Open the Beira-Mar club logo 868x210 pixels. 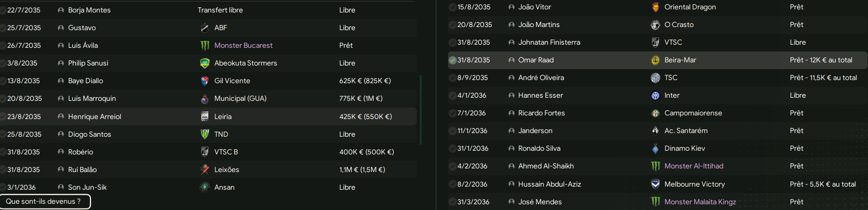(655, 60)
